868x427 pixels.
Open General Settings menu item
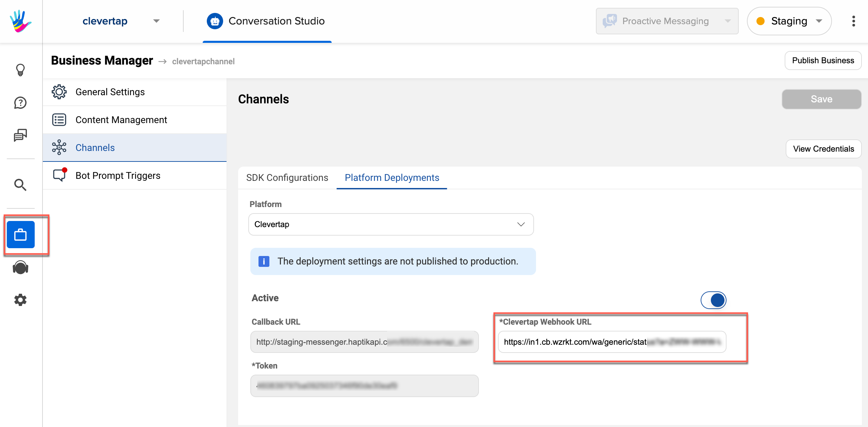[135, 92]
